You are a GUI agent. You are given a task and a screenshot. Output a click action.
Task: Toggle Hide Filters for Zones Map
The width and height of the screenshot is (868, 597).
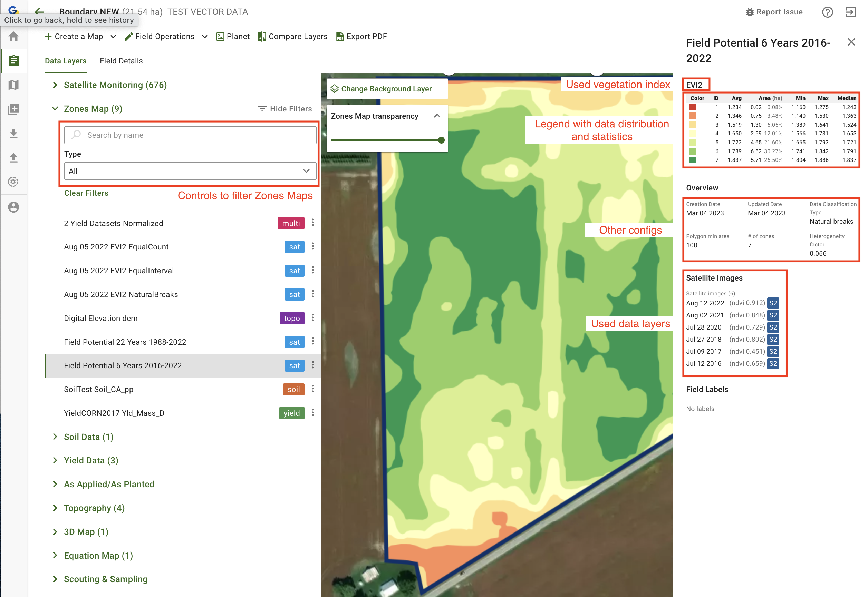pyautogui.click(x=285, y=108)
